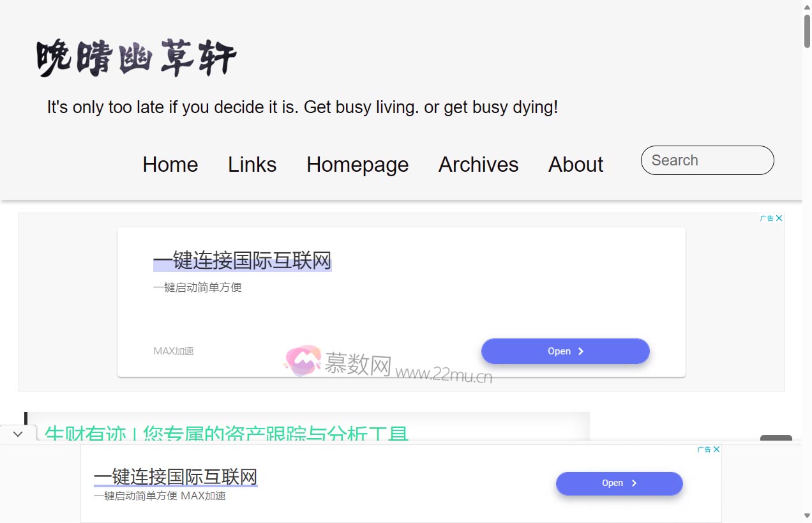Collapse the bottom ad using chevron toggle

pos(18,434)
